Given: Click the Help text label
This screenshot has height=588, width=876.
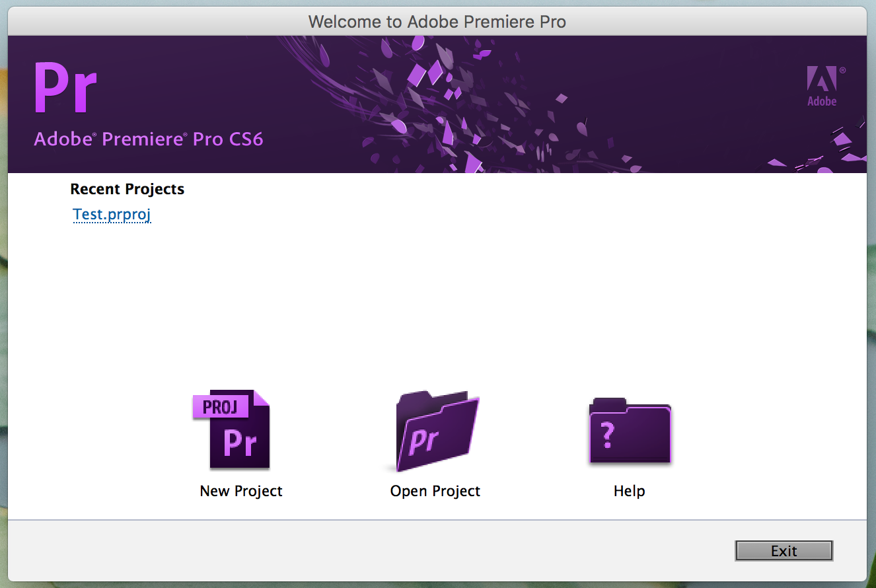Looking at the screenshot, I should pyautogui.click(x=629, y=491).
